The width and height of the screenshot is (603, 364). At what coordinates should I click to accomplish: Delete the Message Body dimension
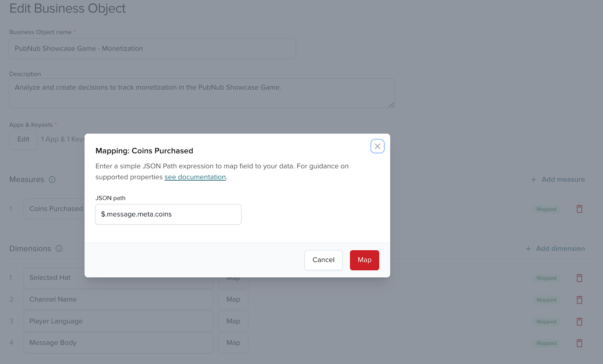[x=579, y=343]
